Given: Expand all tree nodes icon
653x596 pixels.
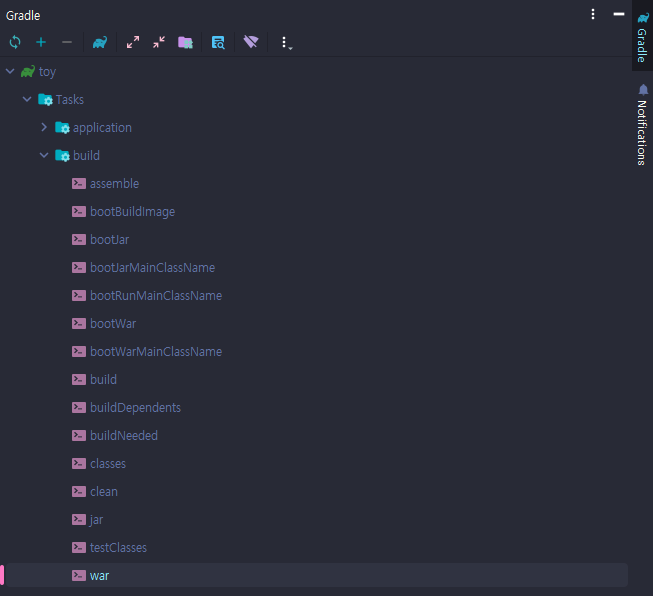Looking at the screenshot, I should [133, 42].
